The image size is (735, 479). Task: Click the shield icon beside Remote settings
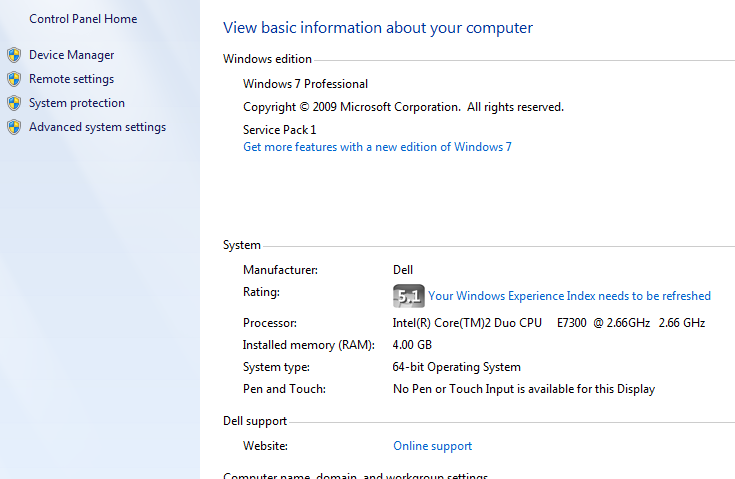click(x=14, y=79)
